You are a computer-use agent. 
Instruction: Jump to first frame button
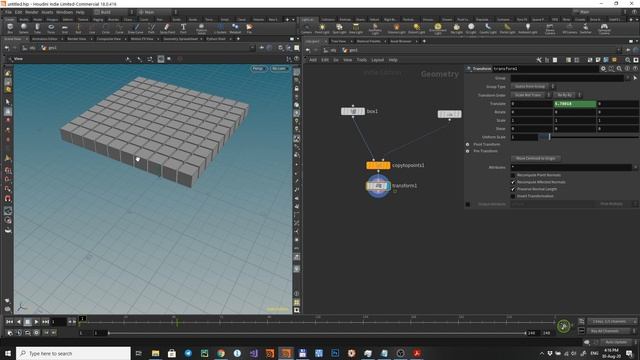tap(9, 322)
